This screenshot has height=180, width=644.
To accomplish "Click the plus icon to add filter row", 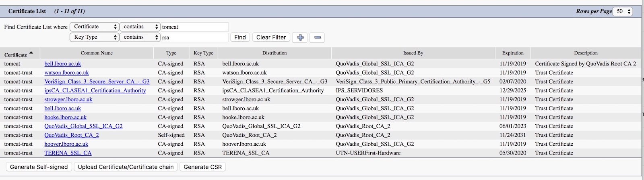I will click(300, 38).
